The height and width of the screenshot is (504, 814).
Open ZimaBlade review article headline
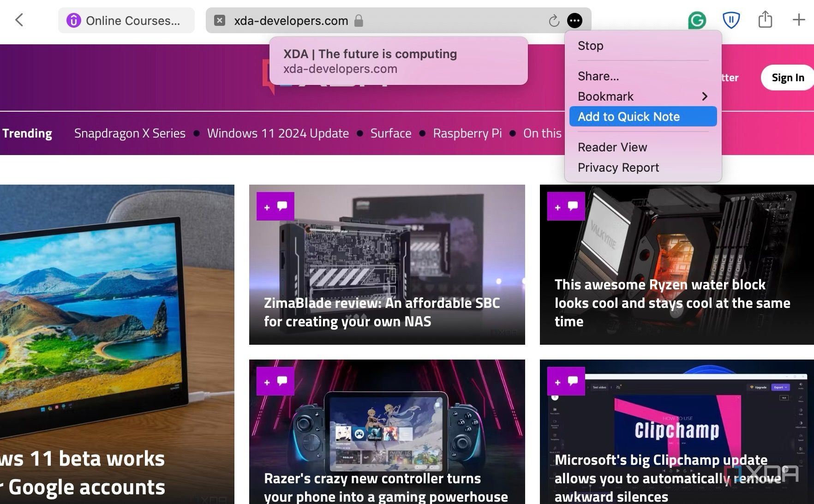click(382, 312)
